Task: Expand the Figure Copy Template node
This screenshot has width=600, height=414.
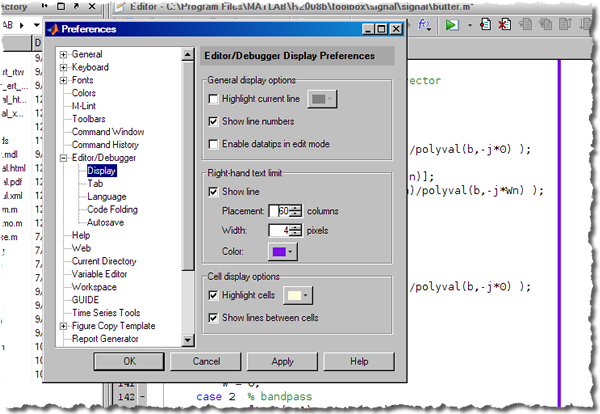Action: tap(64, 326)
